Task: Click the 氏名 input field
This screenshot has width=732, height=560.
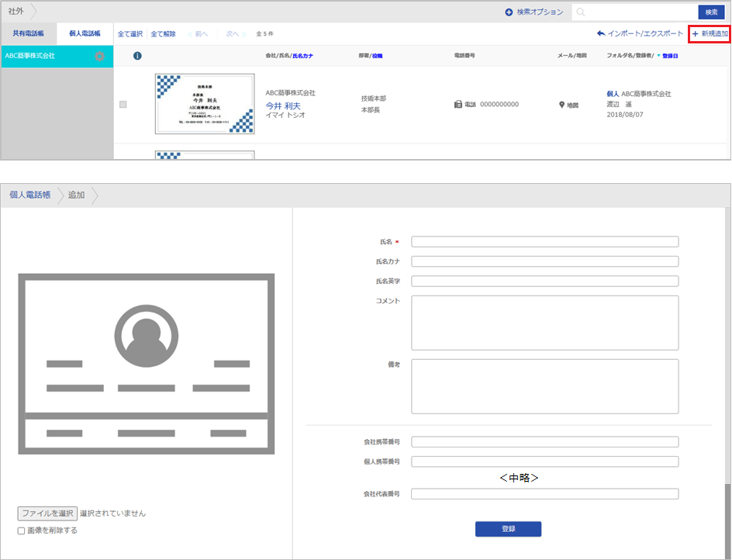Action: click(545, 241)
